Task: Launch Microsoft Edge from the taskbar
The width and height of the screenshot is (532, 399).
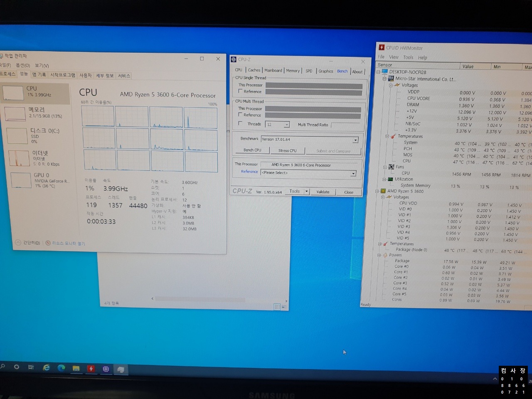Action: click(61, 368)
